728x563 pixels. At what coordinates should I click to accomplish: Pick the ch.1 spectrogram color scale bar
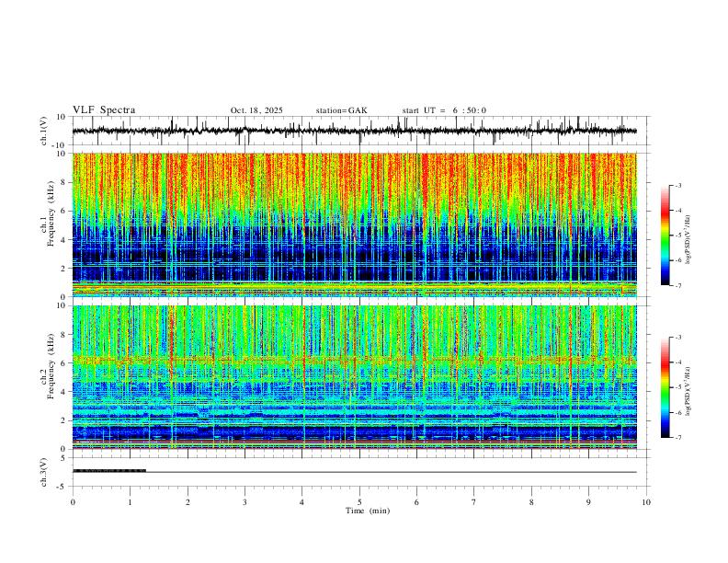pyautogui.click(x=665, y=236)
